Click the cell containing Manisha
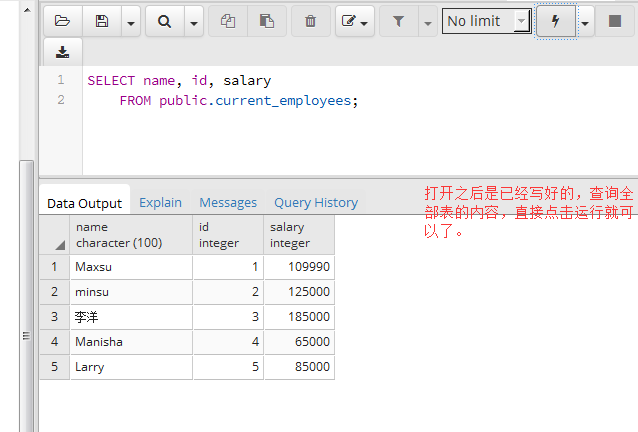Screen dimensions: 638x432 tap(131, 342)
